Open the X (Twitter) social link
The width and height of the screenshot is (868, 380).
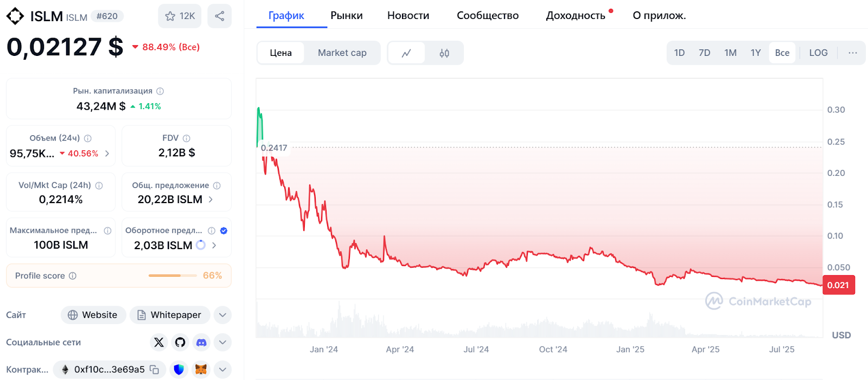coord(158,342)
